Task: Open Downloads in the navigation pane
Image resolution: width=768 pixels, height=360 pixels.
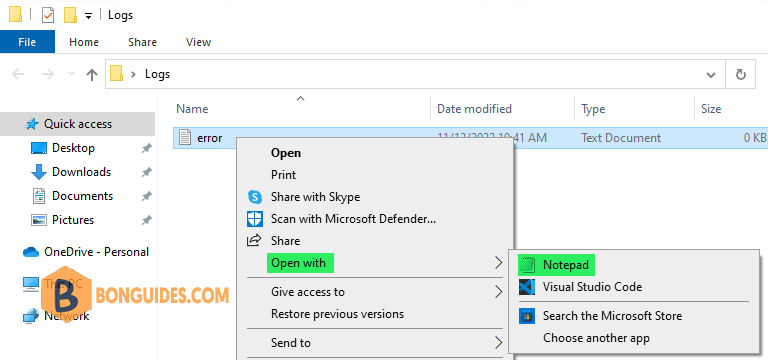Action: tap(81, 172)
